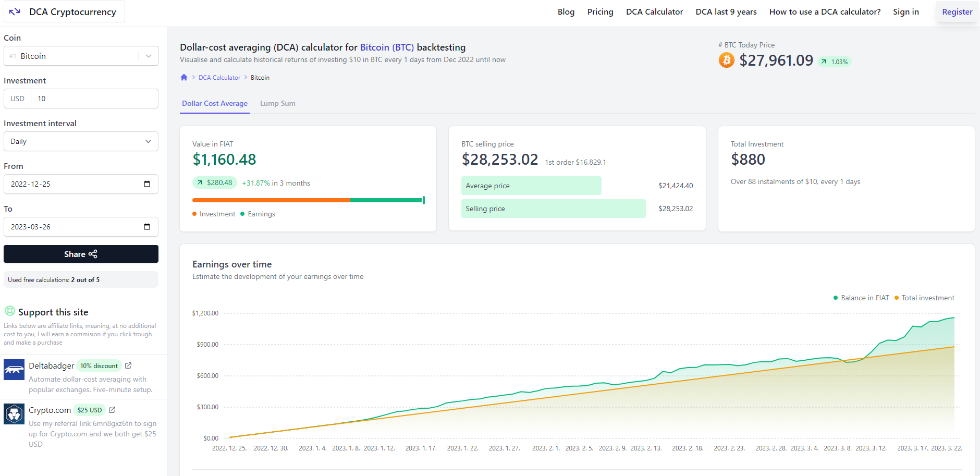Open Crypto.com external link icon

(112, 410)
